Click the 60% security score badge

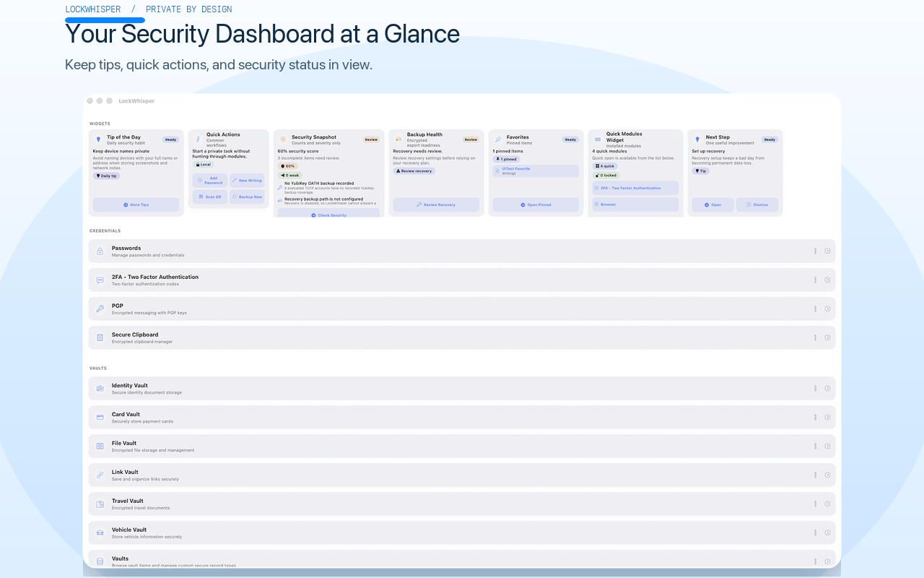[x=288, y=166]
